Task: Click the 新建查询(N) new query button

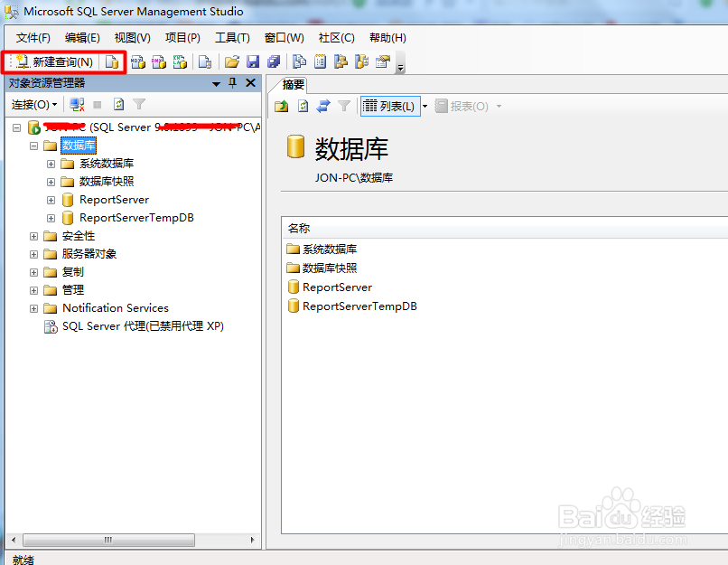Action: tap(55, 61)
